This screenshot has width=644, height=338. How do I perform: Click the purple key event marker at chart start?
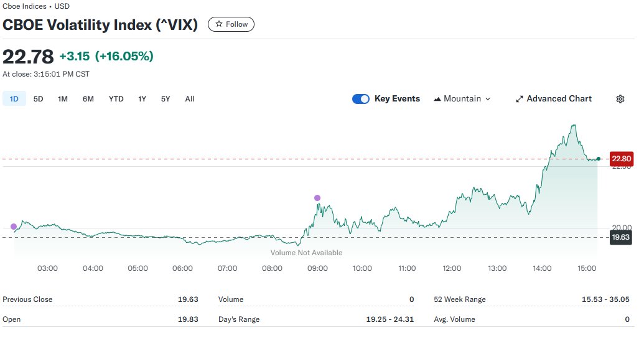(x=14, y=227)
